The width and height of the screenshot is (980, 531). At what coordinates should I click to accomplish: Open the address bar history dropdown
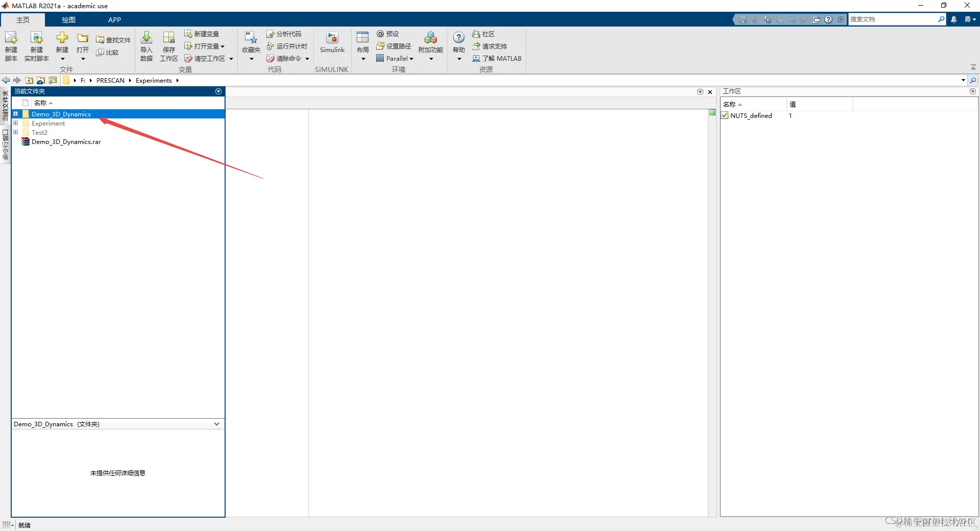coord(963,80)
